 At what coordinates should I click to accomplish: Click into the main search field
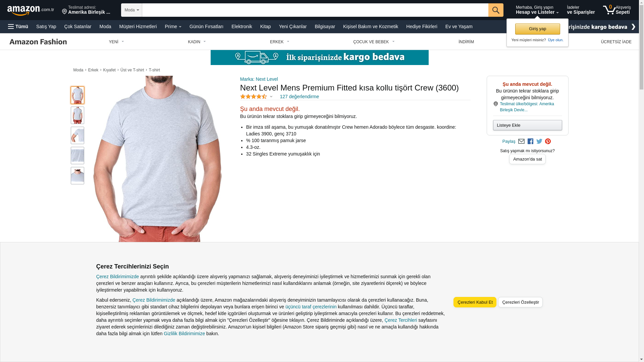pos(315,10)
